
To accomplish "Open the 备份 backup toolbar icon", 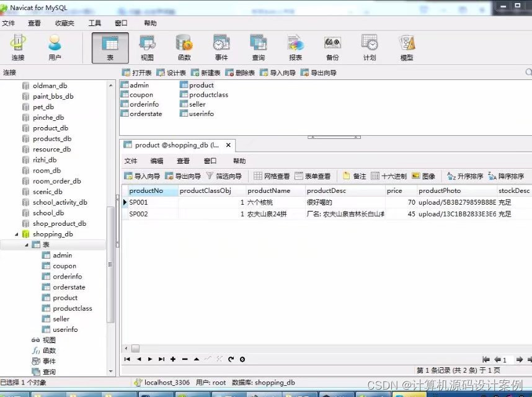I will 332,48.
